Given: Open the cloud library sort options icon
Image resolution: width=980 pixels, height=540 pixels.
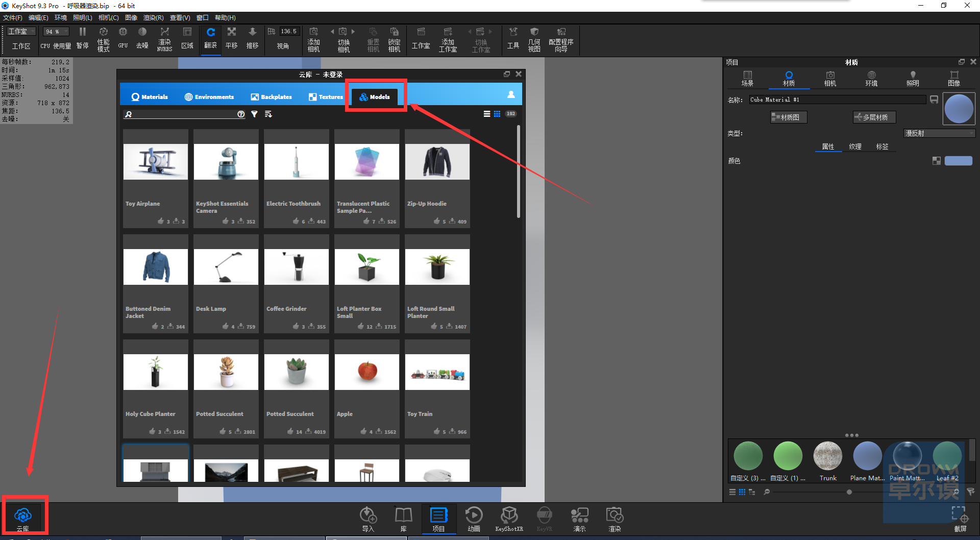Looking at the screenshot, I should [x=268, y=114].
